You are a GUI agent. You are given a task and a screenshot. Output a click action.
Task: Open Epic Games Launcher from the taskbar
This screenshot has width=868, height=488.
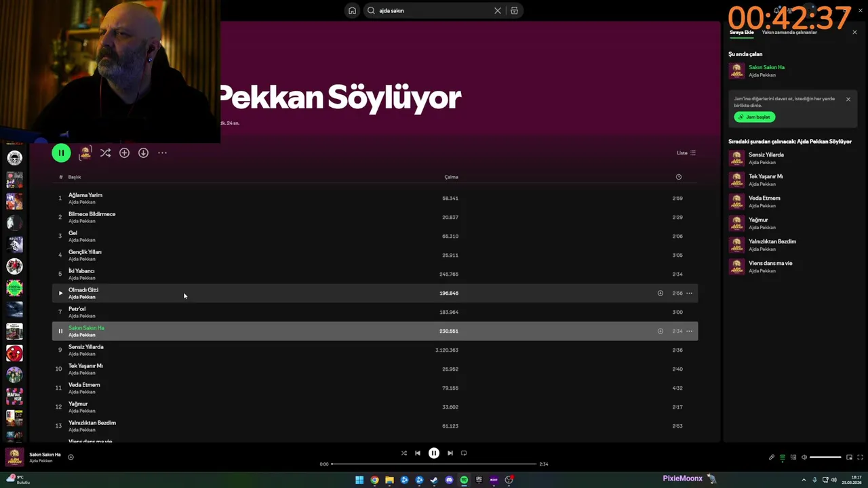pos(479,480)
